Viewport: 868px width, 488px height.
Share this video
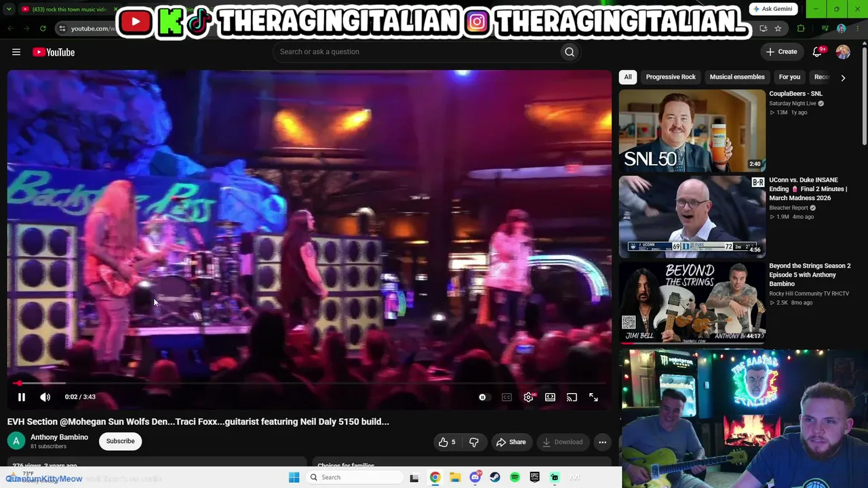click(511, 442)
